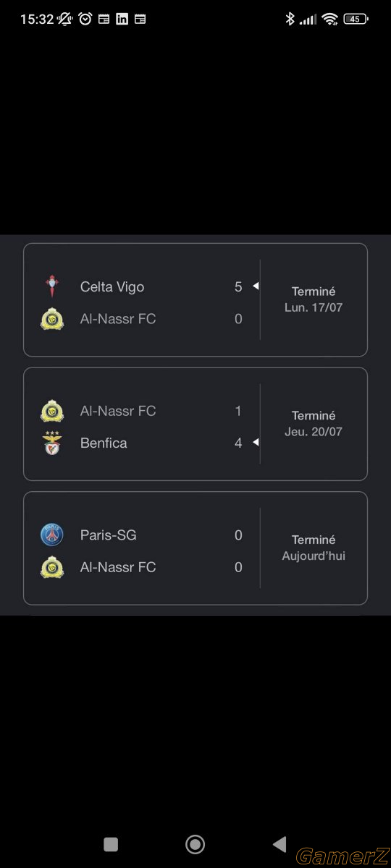Screen dimensions: 391x868
Task: Open the Celta Vigo team name
Action: click(112, 287)
